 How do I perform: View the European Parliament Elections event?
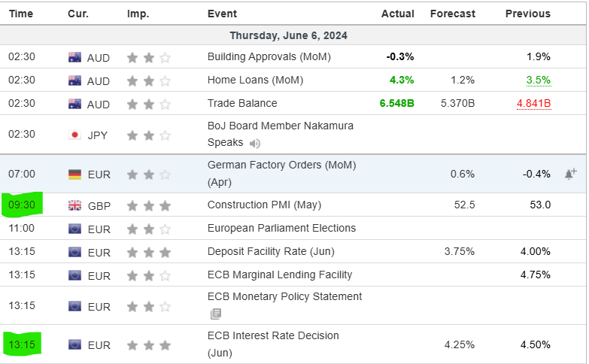pyautogui.click(x=281, y=229)
